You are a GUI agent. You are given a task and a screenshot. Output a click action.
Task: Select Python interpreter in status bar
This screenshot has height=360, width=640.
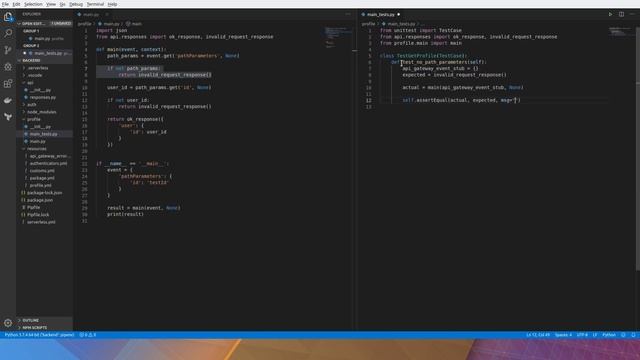click(x=39, y=335)
